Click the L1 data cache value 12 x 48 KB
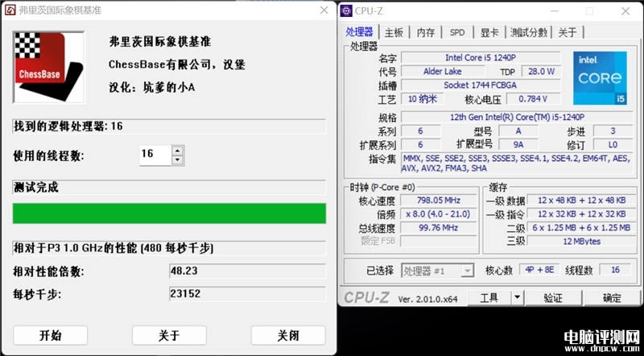The image size is (644, 356). click(581, 201)
